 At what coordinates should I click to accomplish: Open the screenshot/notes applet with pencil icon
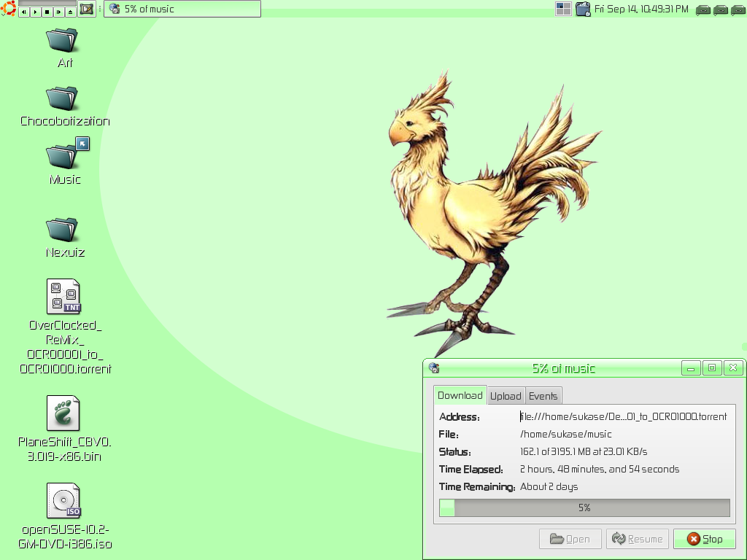(x=87, y=9)
